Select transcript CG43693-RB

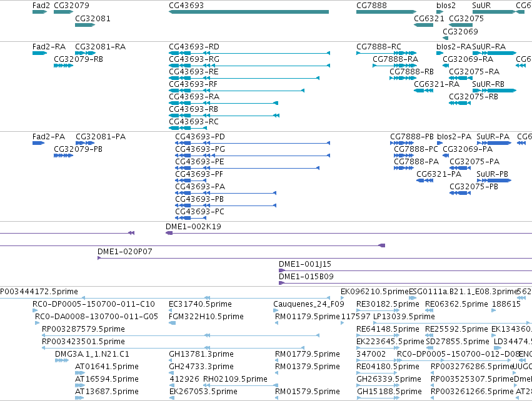(x=224, y=116)
